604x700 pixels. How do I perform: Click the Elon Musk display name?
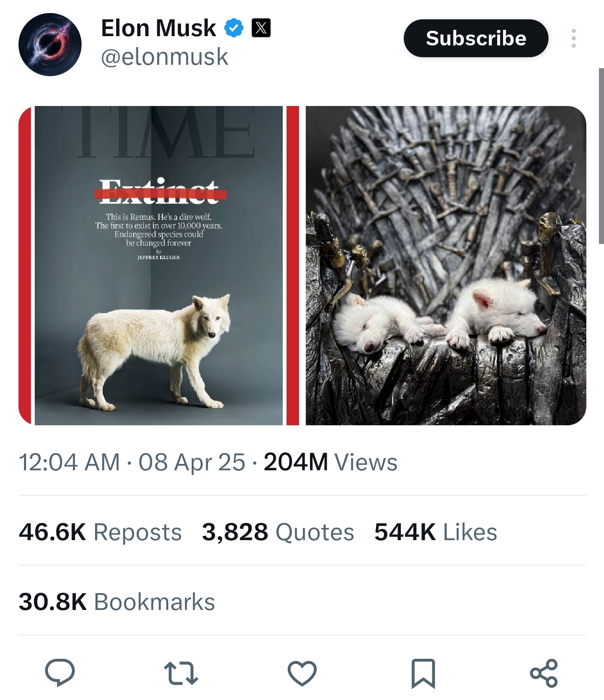[x=159, y=28]
